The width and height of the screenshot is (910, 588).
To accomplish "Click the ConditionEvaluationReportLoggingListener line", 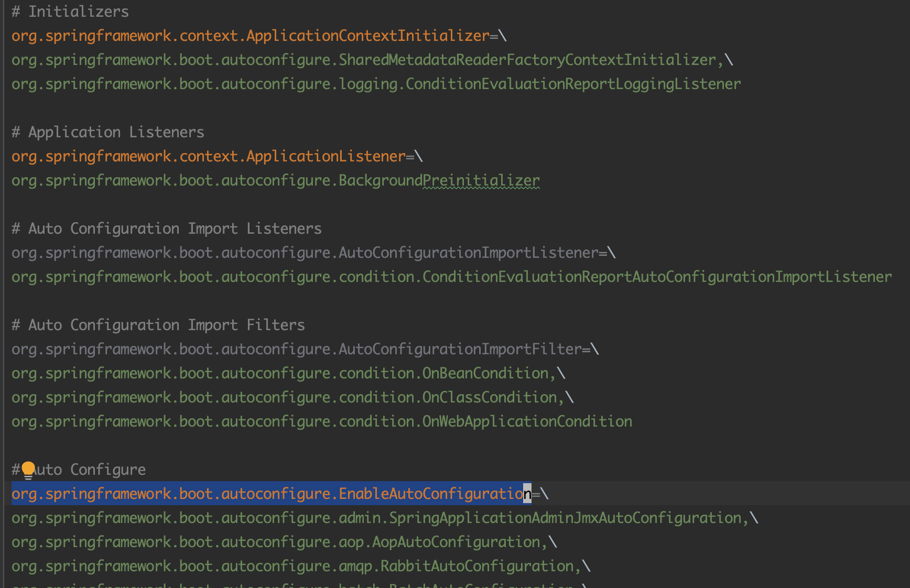I will [376, 84].
